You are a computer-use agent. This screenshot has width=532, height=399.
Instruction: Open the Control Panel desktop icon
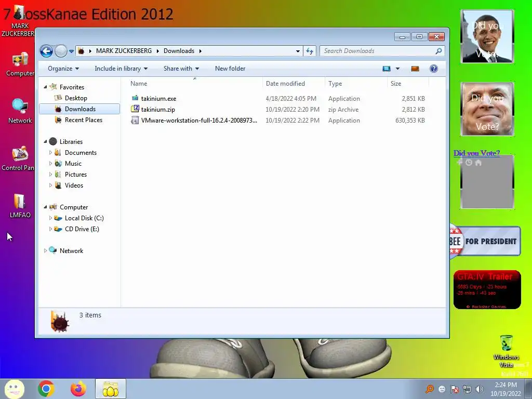(x=18, y=159)
